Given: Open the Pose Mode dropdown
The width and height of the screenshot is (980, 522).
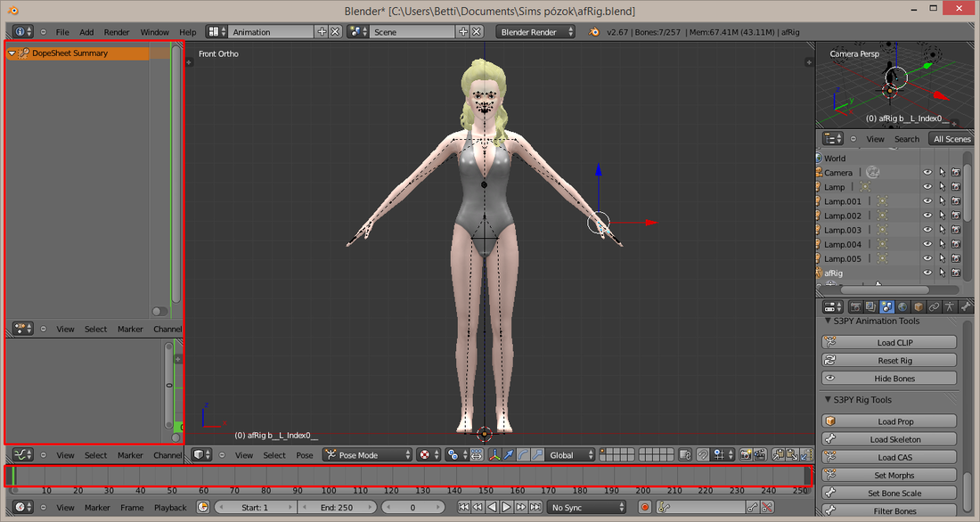Looking at the screenshot, I should tap(367, 454).
